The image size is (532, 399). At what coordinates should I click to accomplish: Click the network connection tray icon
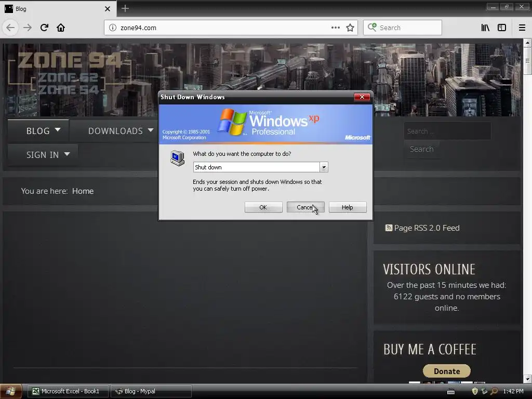(x=485, y=391)
